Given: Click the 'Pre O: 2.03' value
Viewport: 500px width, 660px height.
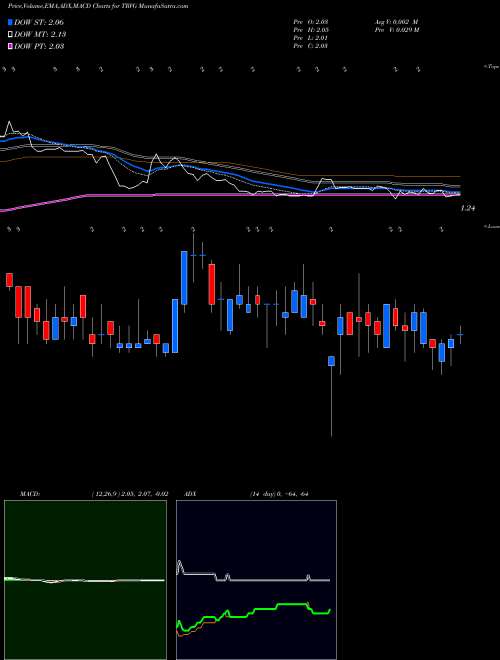Looking at the screenshot, I should [311, 22].
